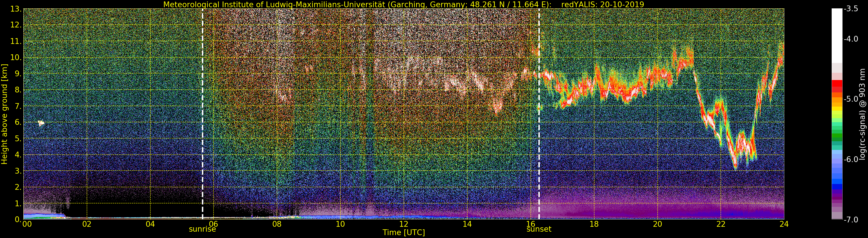Click the 'Time [UTC]' axis label
The width and height of the screenshot is (868, 238).
[403, 232]
